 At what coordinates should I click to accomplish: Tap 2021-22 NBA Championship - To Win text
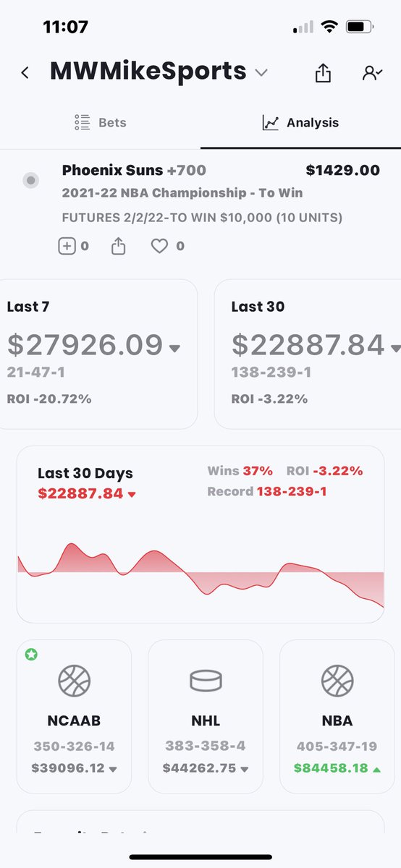coord(182,193)
